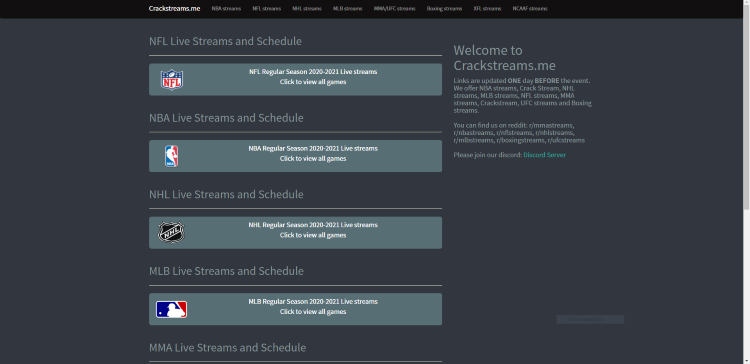
Task: Click the NHL shield logo icon
Action: tap(171, 232)
